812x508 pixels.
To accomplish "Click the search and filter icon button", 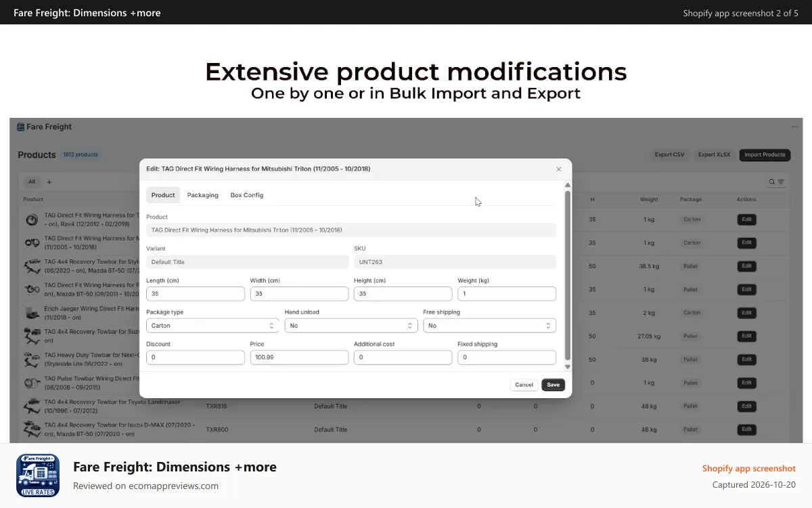I will pyautogui.click(x=776, y=182).
